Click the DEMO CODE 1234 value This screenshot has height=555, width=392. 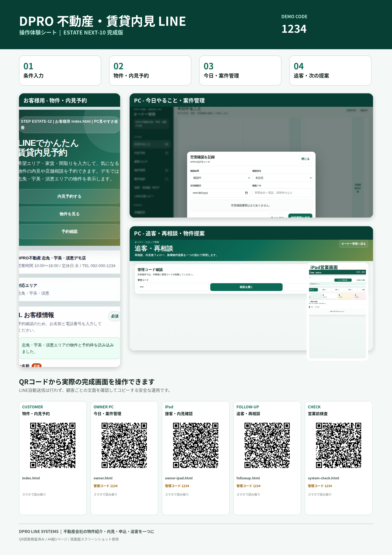[x=294, y=29]
